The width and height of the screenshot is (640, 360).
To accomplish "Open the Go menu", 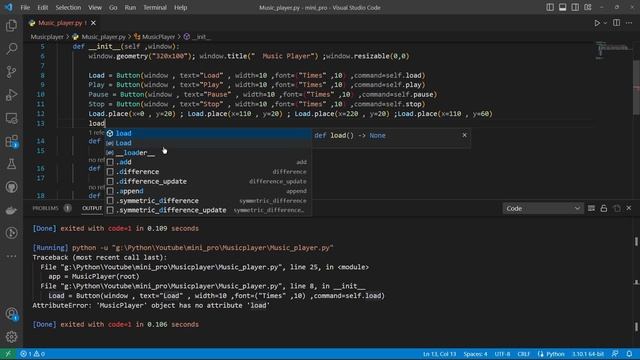I will tap(113, 7).
